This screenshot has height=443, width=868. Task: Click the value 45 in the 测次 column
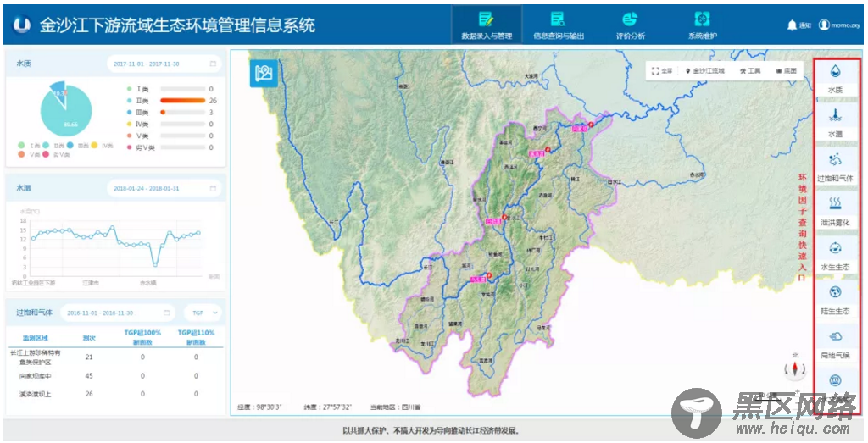pos(89,376)
